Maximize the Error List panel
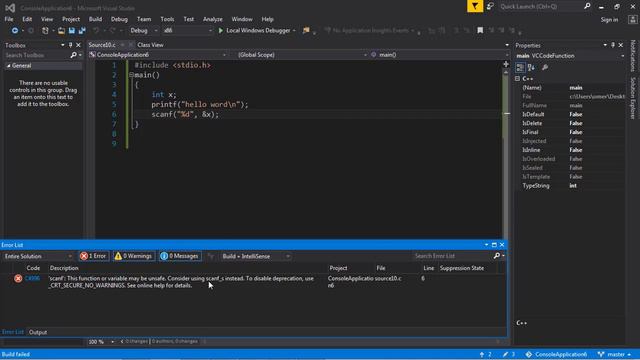The width and height of the screenshot is (640, 360). tap(494, 245)
